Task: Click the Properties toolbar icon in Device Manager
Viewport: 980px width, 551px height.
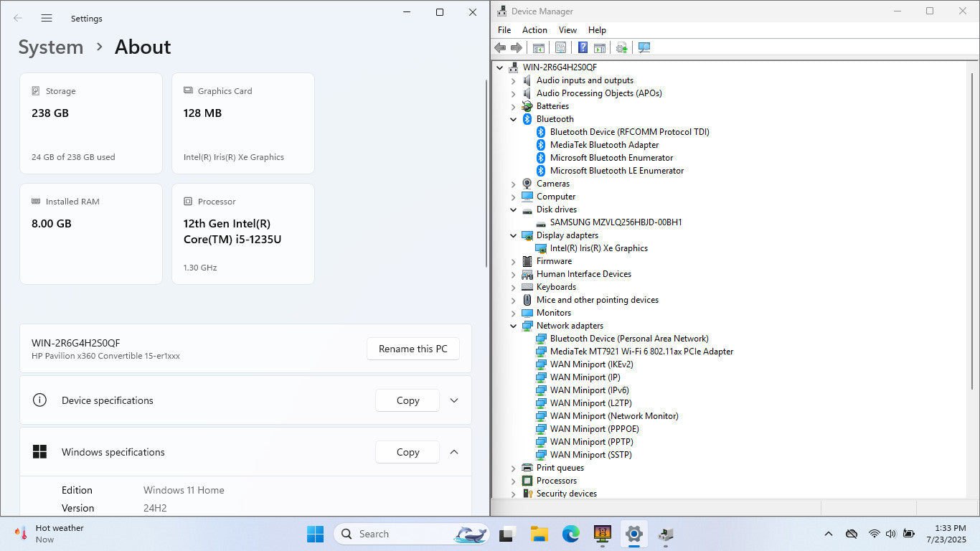Action: [x=560, y=47]
